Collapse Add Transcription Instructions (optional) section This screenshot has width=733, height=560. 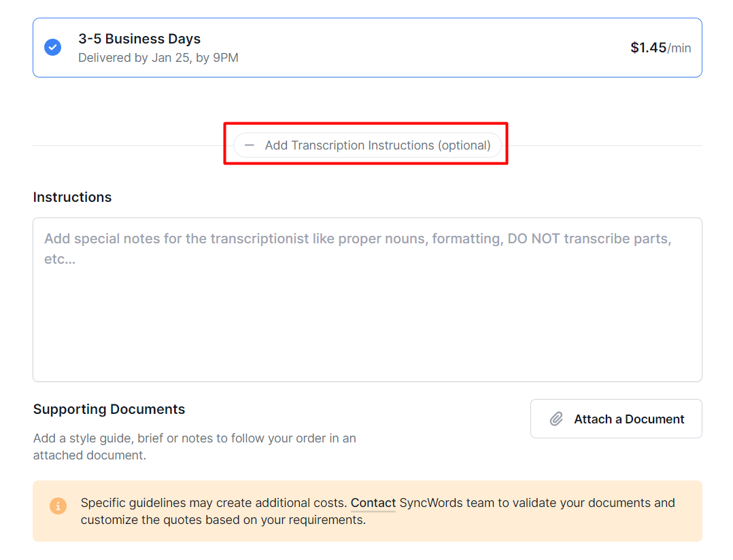[367, 145]
